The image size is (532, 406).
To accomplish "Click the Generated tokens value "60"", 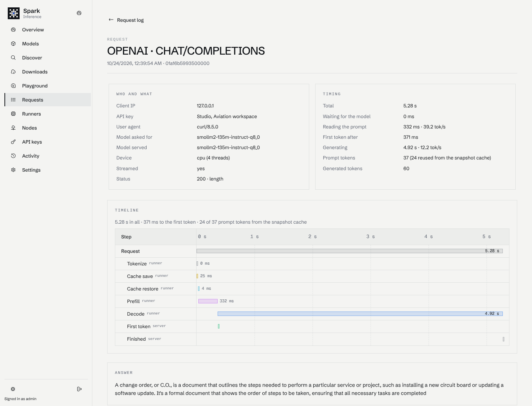I will (406, 168).
